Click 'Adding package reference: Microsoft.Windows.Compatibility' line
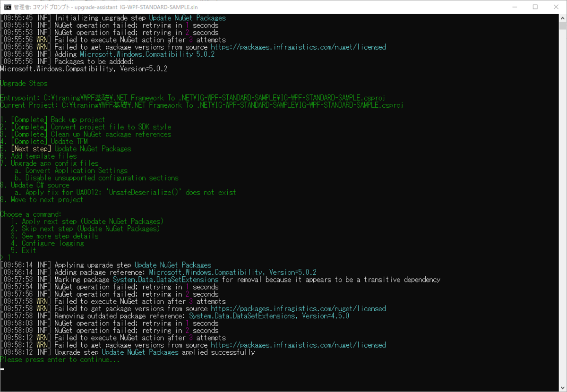The height and width of the screenshot is (392, 567). click(x=158, y=273)
